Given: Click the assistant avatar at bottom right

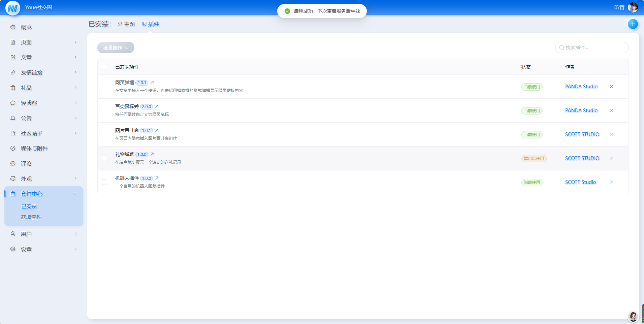Looking at the screenshot, I should click(x=633, y=317).
